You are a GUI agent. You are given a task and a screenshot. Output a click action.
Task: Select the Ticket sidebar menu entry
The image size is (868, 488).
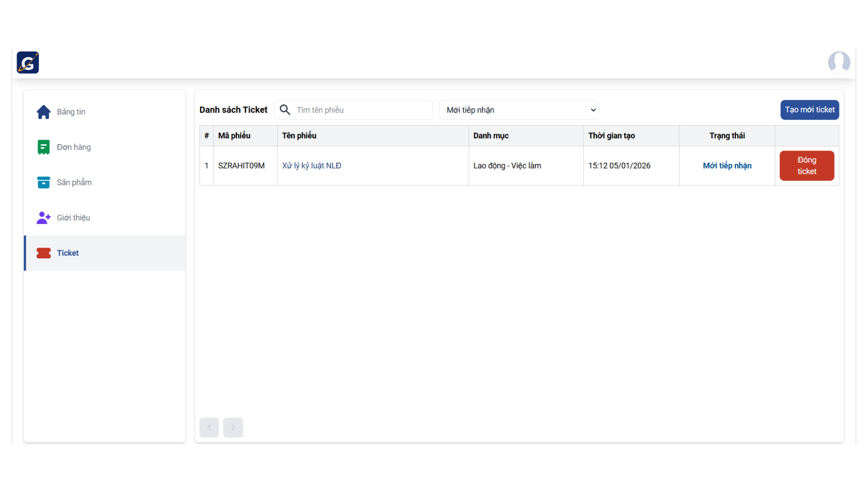[x=68, y=253]
